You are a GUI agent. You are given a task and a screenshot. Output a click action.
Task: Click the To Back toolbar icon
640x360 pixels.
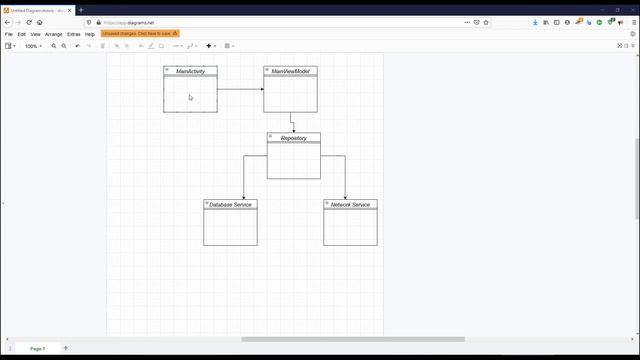pyautogui.click(x=127, y=46)
